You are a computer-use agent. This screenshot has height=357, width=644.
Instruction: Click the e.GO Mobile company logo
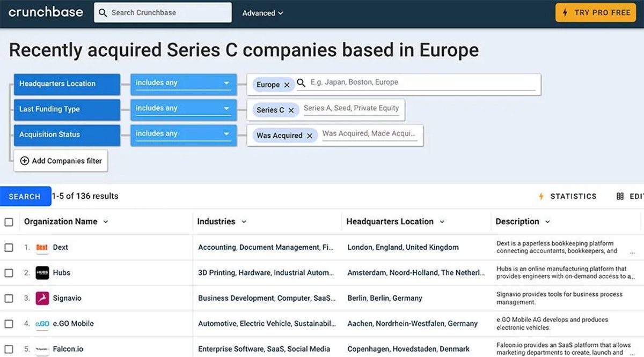[42, 324]
